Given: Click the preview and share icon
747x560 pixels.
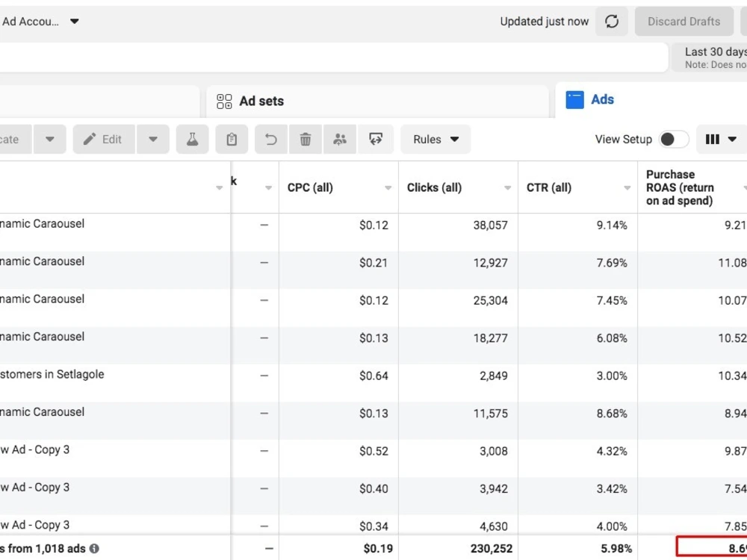Looking at the screenshot, I should tap(376, 140).
